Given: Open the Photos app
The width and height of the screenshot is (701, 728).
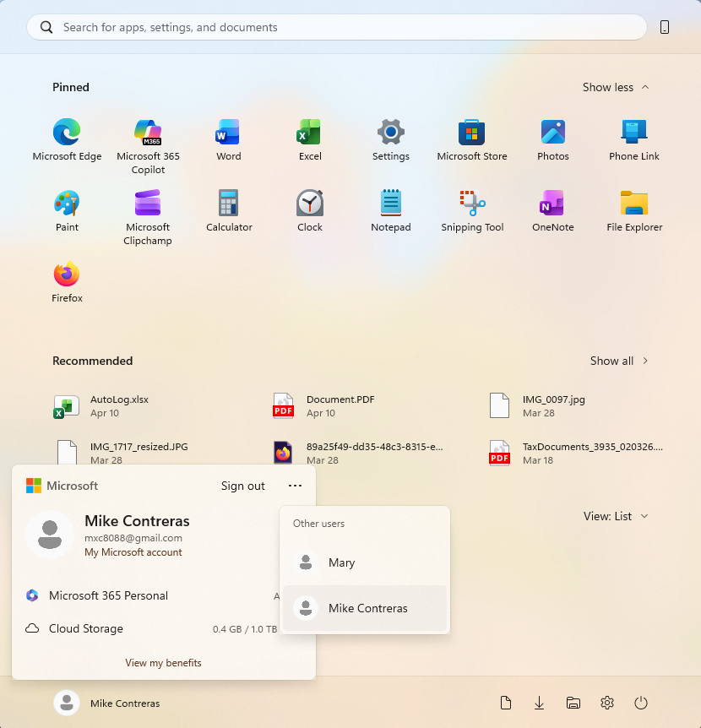Looking at the screenshot, I should 552,139.
